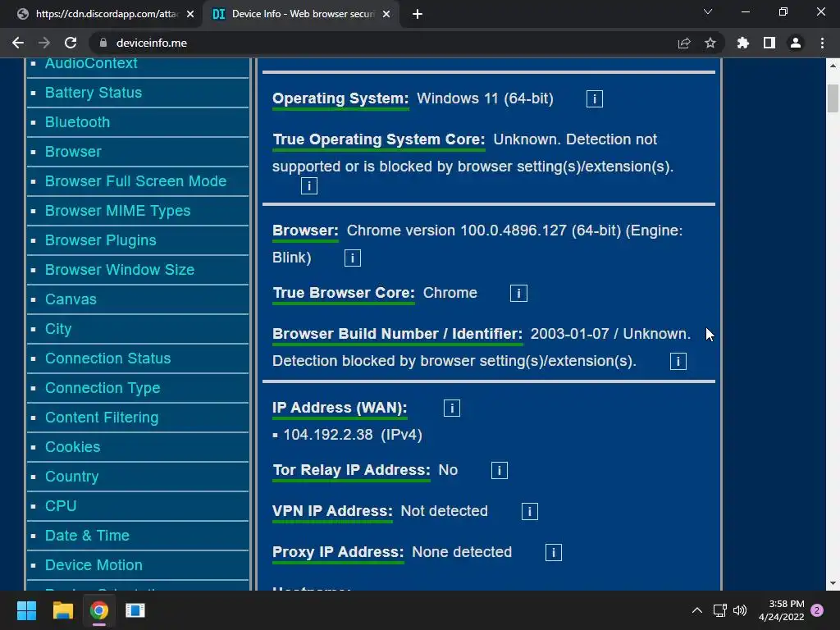Reload the deviceinfo.me page
Image resolution: width=840 pixels, height=630 pixels.
[x=71, y=43]
